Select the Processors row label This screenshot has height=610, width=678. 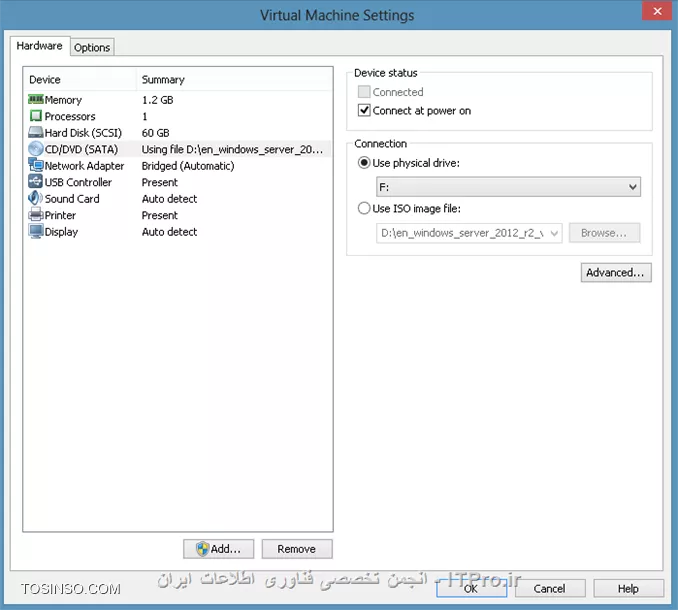[70, 116]
